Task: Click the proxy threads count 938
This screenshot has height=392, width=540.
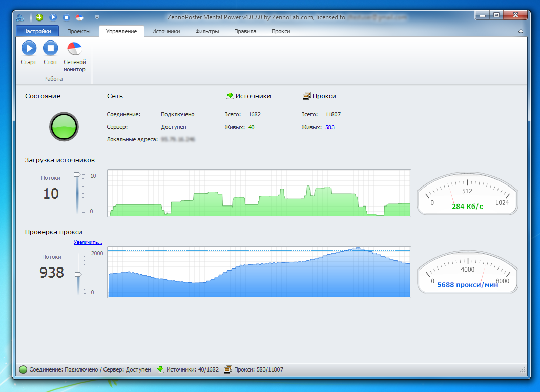Action: click(52, 273)
